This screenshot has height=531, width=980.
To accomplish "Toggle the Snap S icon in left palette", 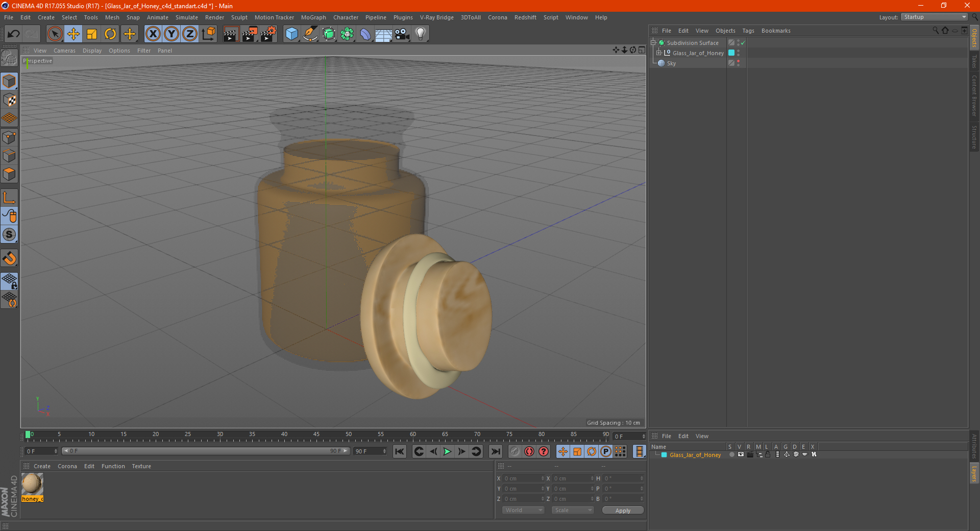I will pos(9,234).
